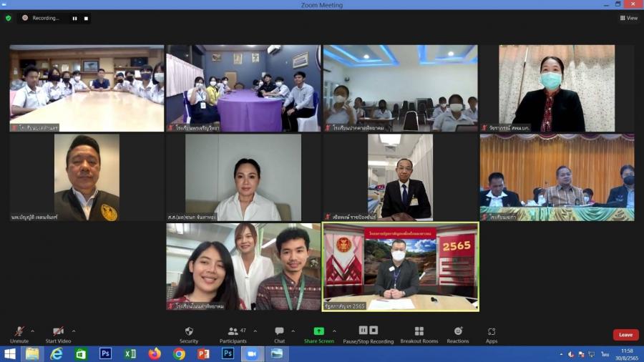
Task: Toggle Pause/Stop Recording in the toolbar
Action: click(x=368, y=334)
